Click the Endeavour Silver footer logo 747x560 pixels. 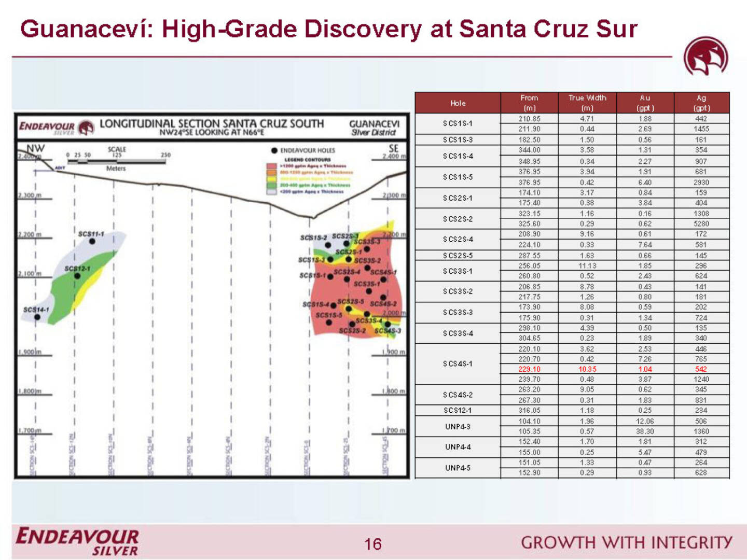77,541
